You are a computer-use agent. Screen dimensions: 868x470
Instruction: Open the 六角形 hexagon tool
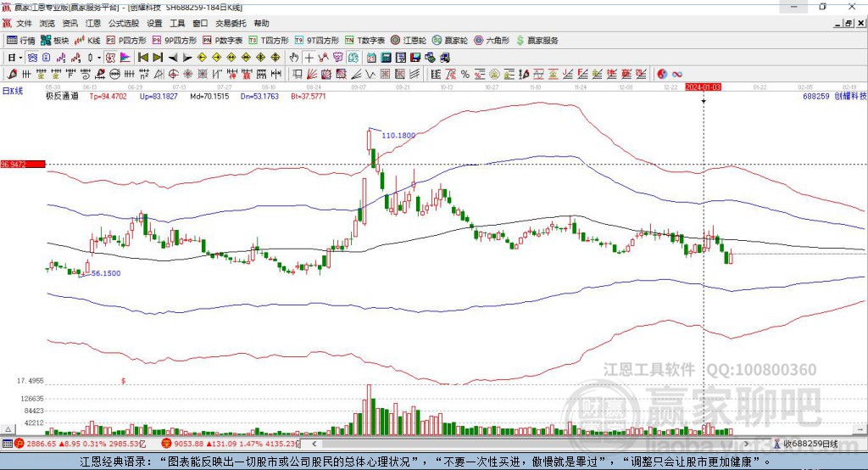click(492, 41)
